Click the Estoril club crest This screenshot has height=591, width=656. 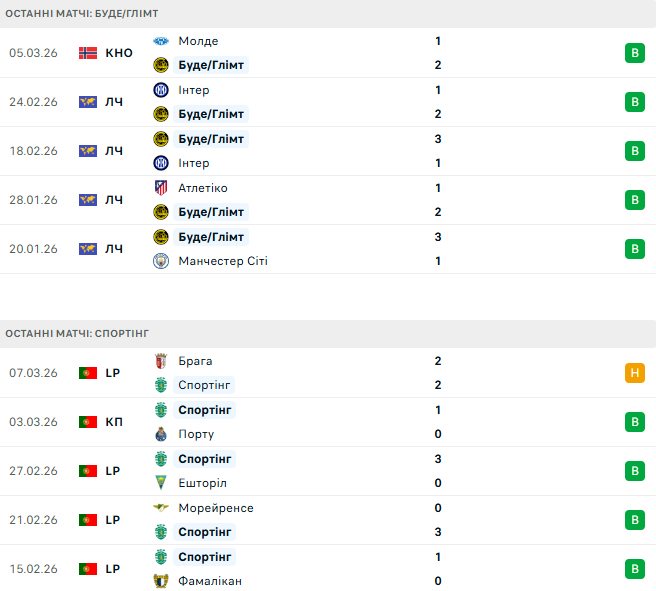[161, 483]
